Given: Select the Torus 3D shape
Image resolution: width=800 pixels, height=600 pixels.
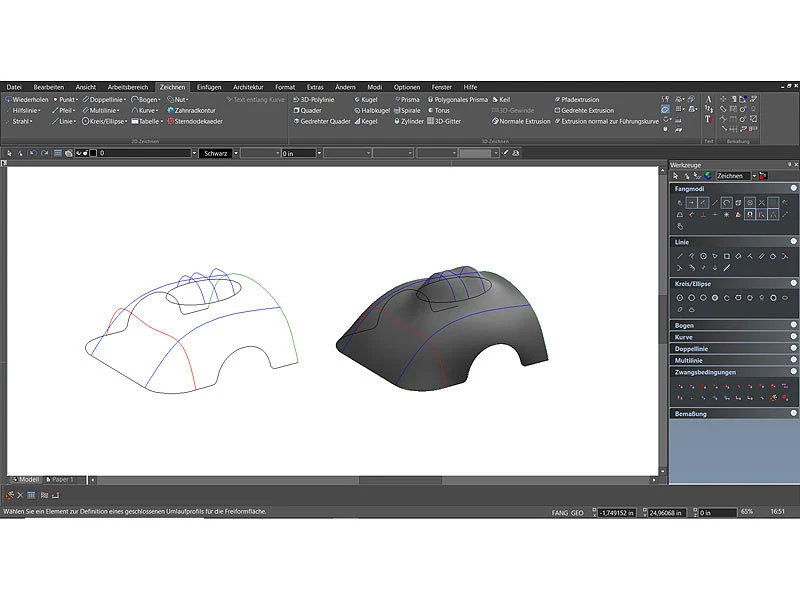Looking at the screenshot, I should 441,110.
